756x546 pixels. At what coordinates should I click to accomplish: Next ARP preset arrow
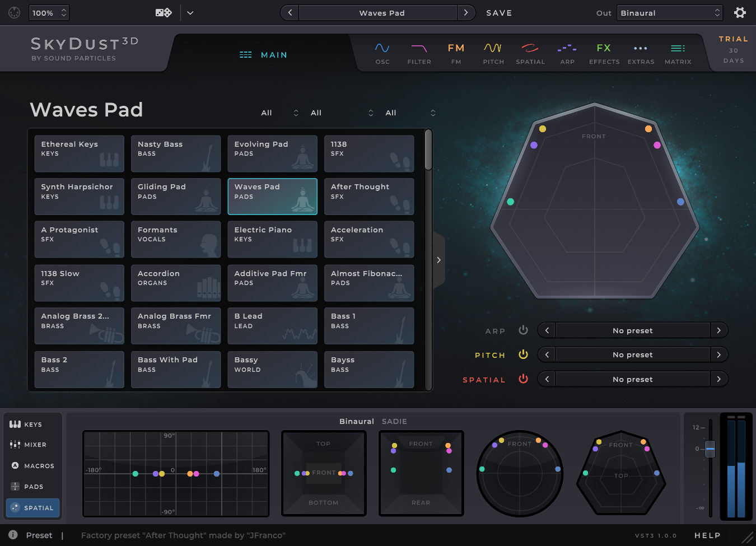[719, 330]
